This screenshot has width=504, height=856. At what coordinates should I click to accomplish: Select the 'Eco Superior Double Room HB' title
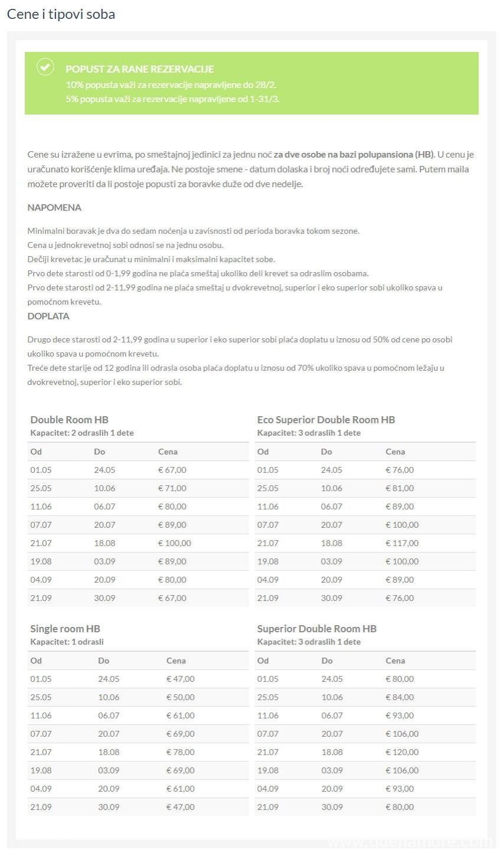tap(326, 420)
